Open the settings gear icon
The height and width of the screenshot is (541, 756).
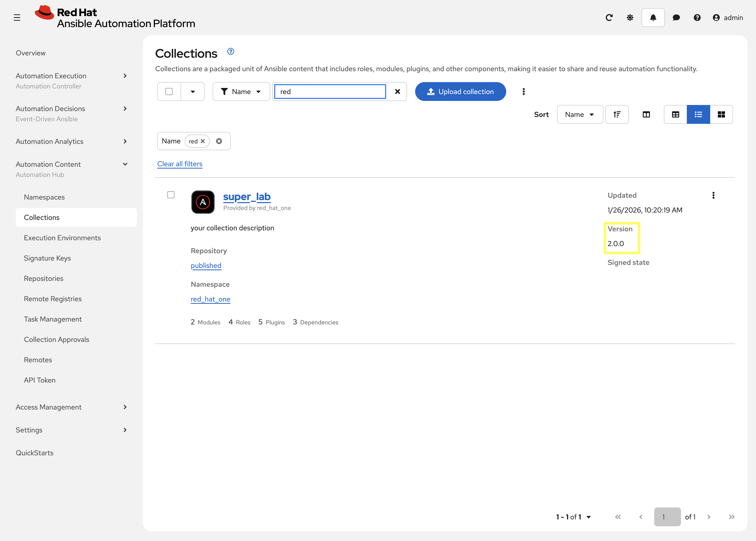point(630,17)
